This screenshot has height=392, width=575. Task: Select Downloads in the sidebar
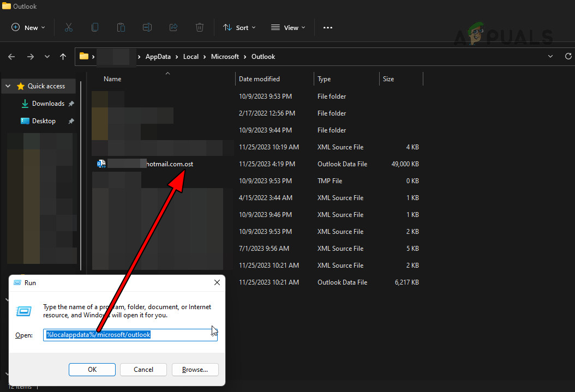(47, 103)
